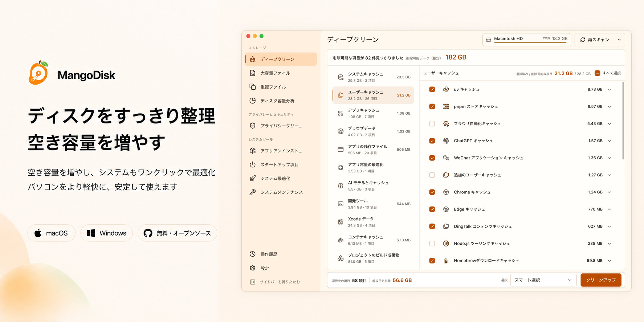Check the ブラウザ自動化キャッシュ checkbox
Screen dimensions: 644x322
point(432,124)
